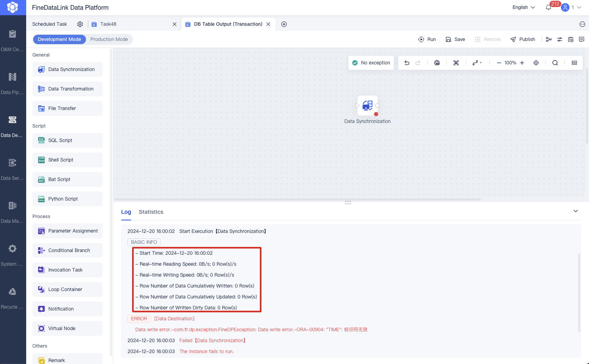
Task: Open the task schedule settings clipboard icon
Action: [x=571, y=39]
